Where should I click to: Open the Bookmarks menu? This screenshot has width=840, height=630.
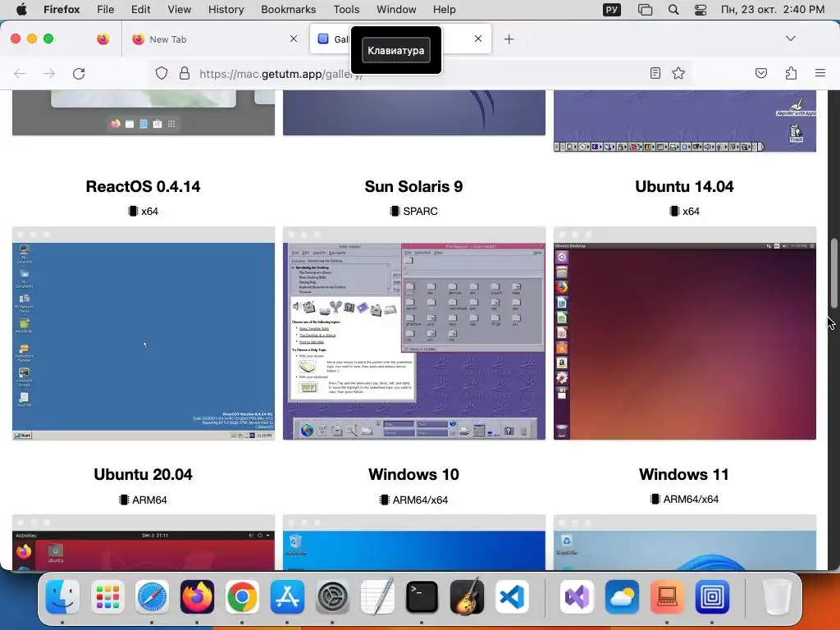pyautogui.click(x=289, y=9)
